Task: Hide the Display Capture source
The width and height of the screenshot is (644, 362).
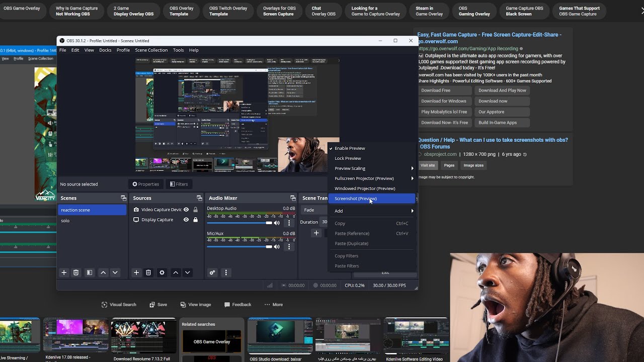Action: coord(186,220)
